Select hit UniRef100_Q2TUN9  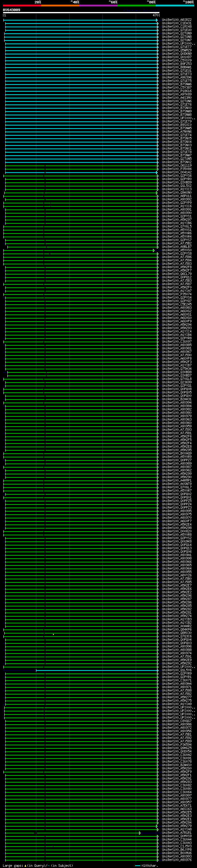click(177, 33)
